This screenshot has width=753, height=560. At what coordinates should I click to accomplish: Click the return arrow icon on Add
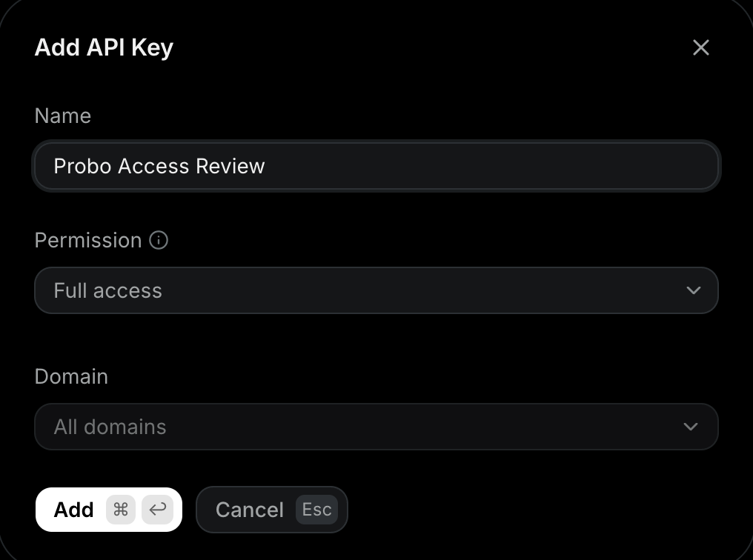[158, 510]
